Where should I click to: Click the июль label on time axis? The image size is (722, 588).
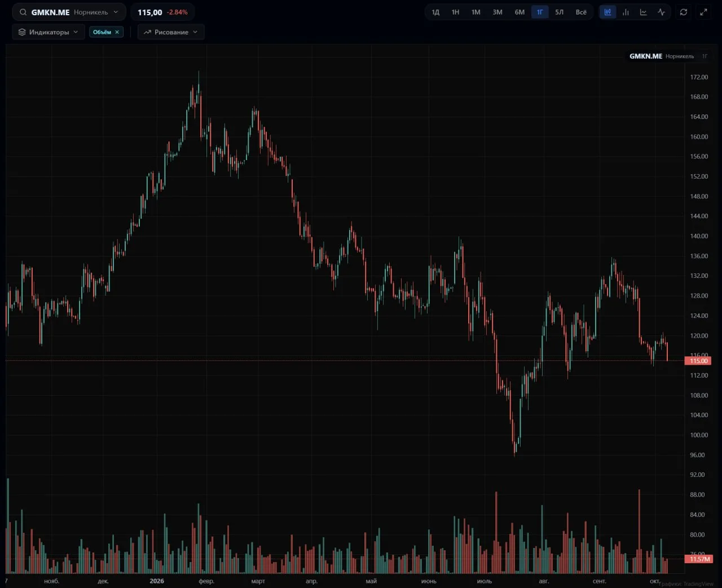[485, 581]
